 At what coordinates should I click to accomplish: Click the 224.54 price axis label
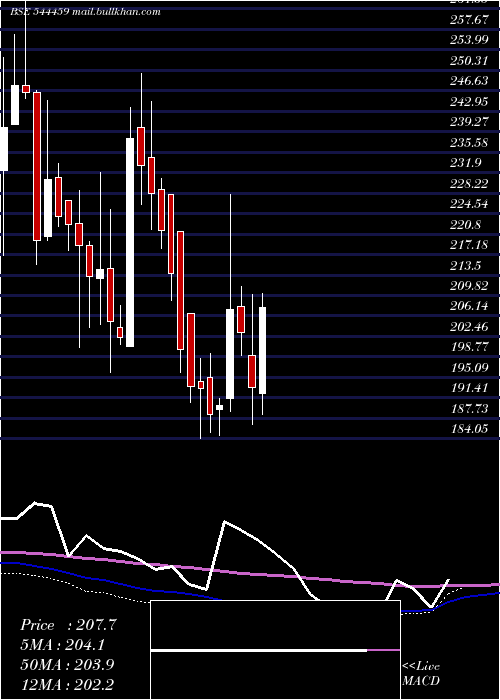(x=469, y=204)
